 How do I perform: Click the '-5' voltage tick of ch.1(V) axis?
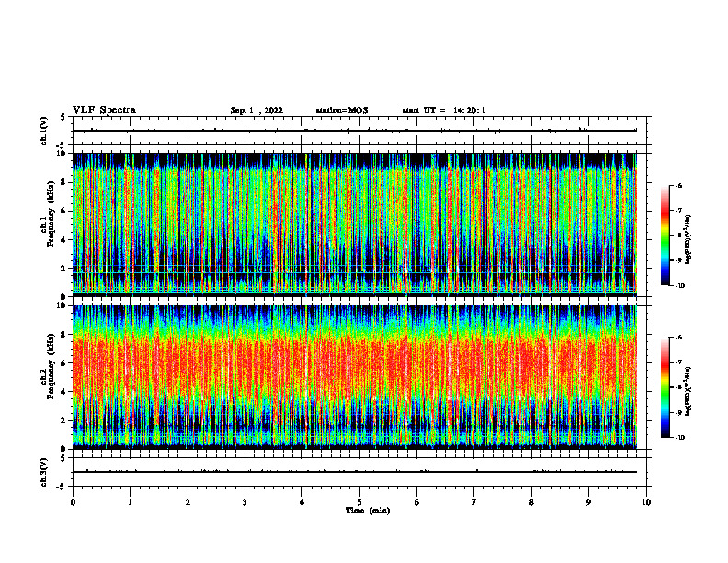[62, 145]
